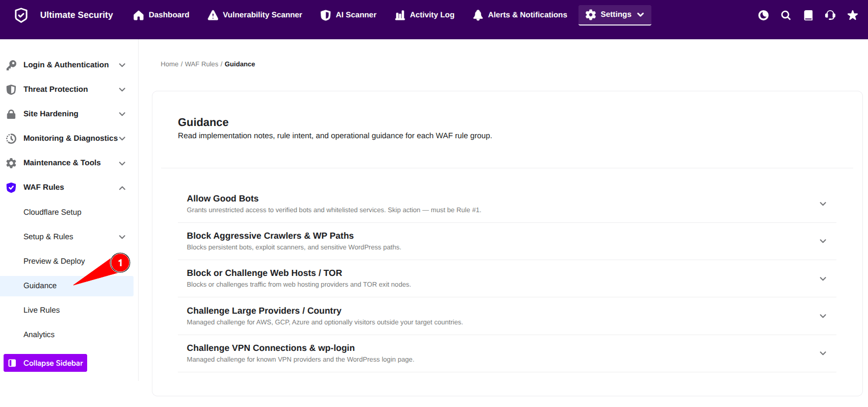This screenshot has width=868, height=407.
Task: Click the star icon in top bar
Action: [x=852, y=15]
